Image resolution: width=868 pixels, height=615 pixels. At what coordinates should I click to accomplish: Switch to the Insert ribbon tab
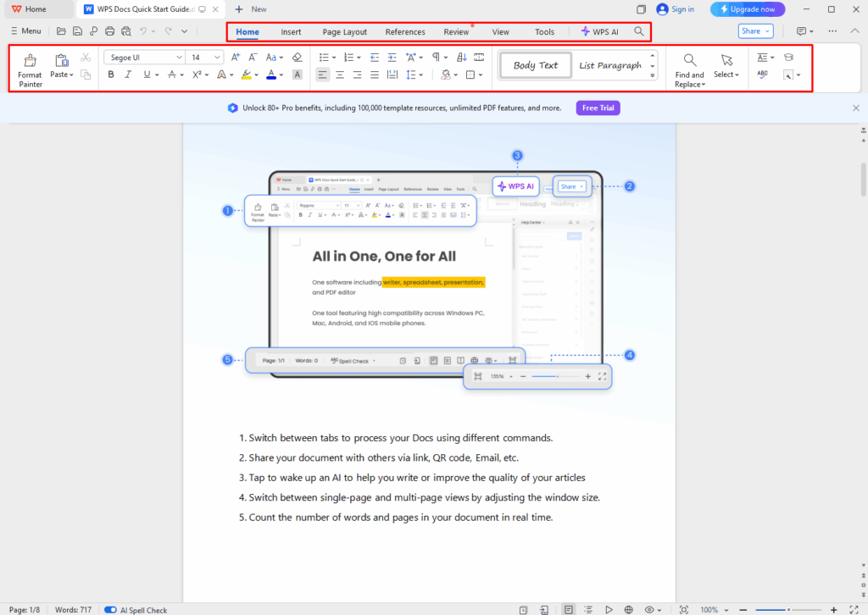(291, 31)
